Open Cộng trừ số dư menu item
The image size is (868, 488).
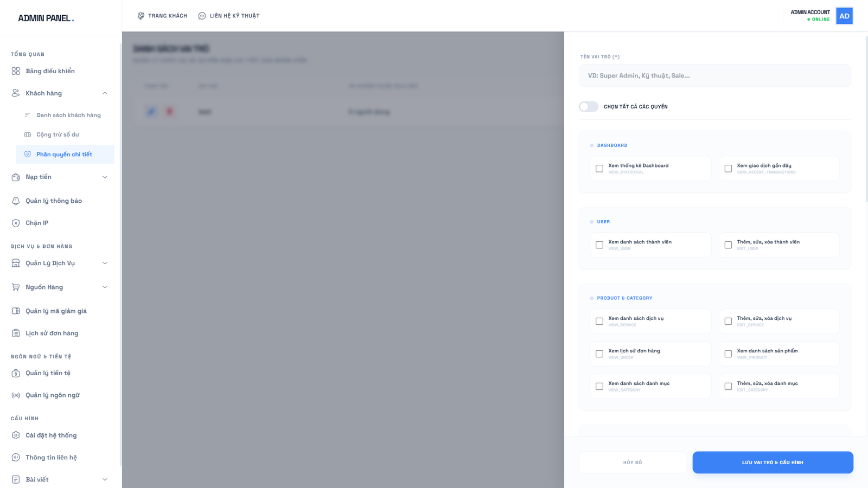pyautogui.click(x=58, y=134)
